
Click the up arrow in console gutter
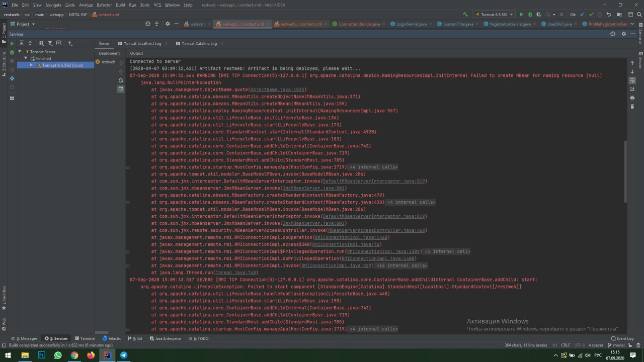(x=632, y=63)
